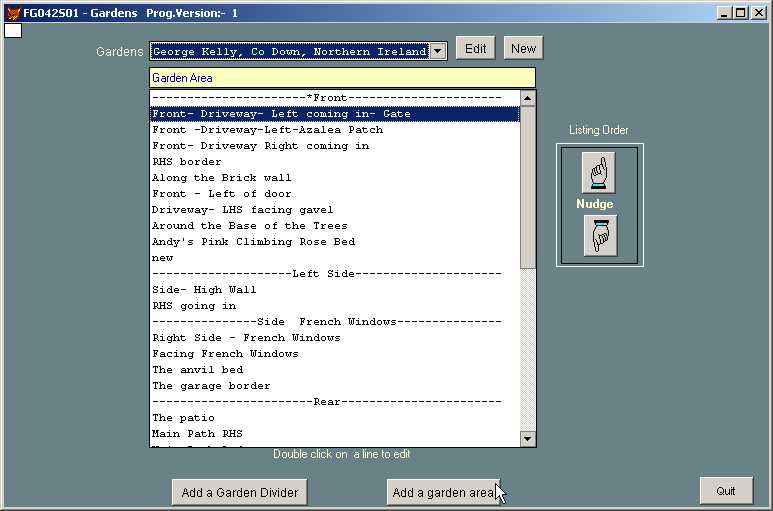Nudge the selected line down with the pointing-down hand
The height and width of the screenshot is (511, 773).
tap(600, 235)
